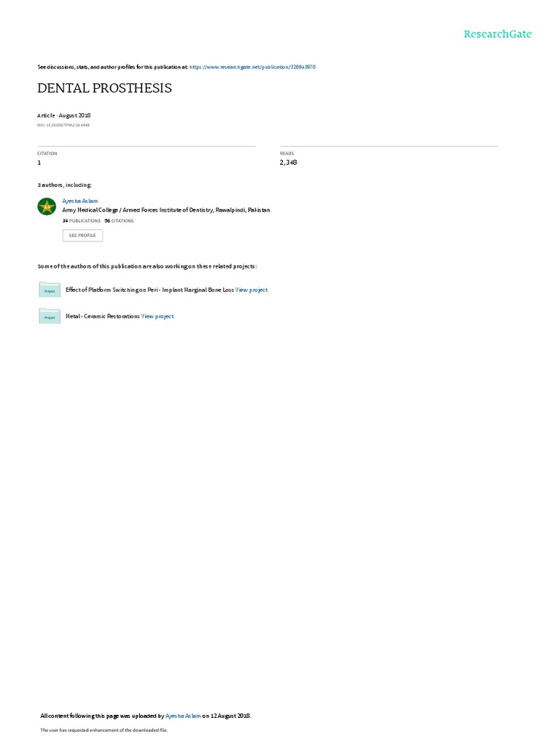The image size is (560, 747).
Task: Click the SEE PROFILE button
Action: [82, 236]
